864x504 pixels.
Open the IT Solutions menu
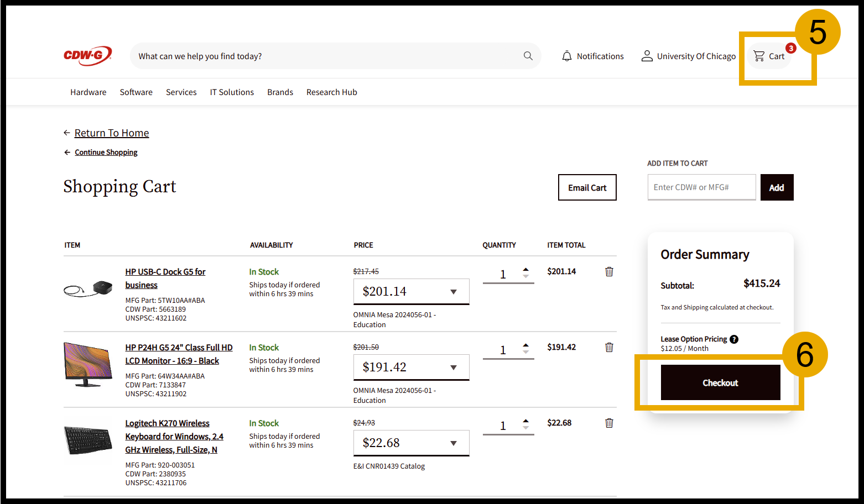pyautogui.click(x=231, y=92)
